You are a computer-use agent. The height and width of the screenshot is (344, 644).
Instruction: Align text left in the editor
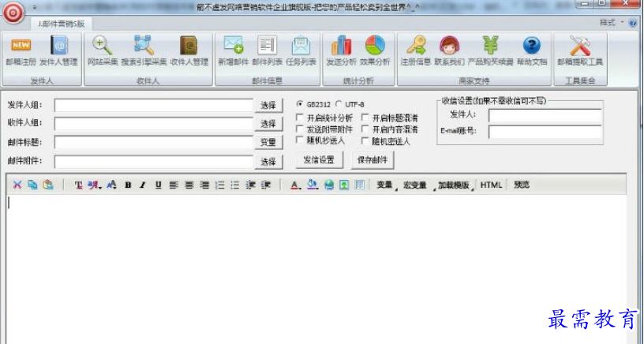coord(174,185)
